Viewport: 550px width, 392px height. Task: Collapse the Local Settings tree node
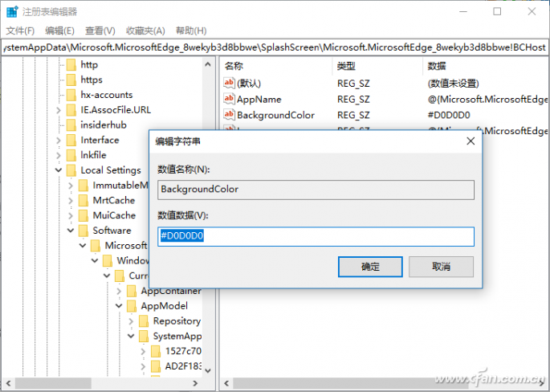59,170
